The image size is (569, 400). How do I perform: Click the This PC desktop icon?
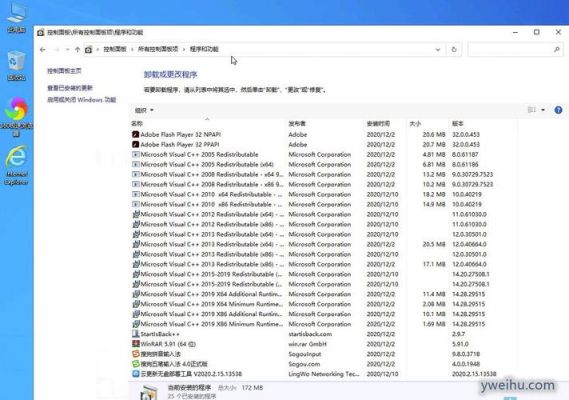pyautogui.click(x=16, y=14)
